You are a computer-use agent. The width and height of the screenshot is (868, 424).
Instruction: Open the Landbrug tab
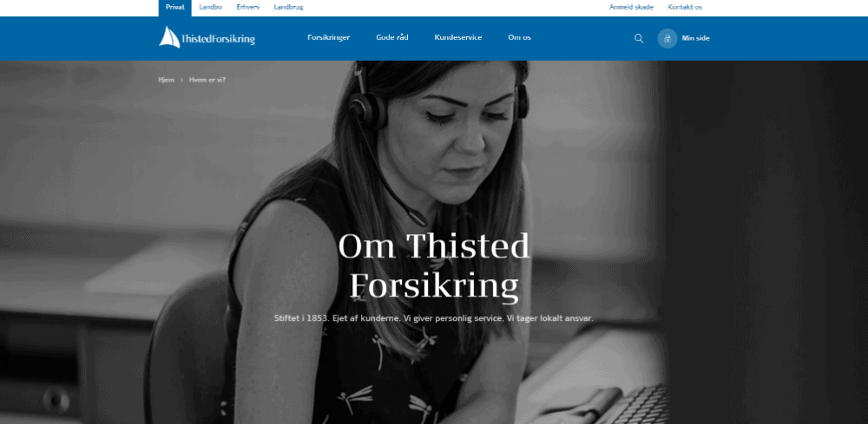point(288,7)
